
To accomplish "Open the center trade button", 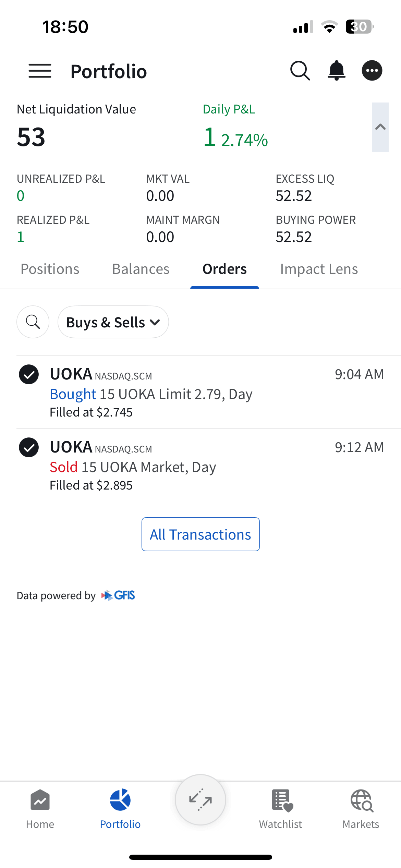I will 200,800.
